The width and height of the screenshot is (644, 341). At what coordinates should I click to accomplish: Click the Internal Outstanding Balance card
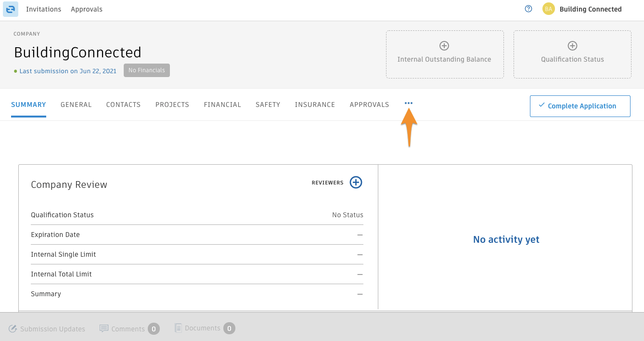pyautogui.click(x=445, y=54)
